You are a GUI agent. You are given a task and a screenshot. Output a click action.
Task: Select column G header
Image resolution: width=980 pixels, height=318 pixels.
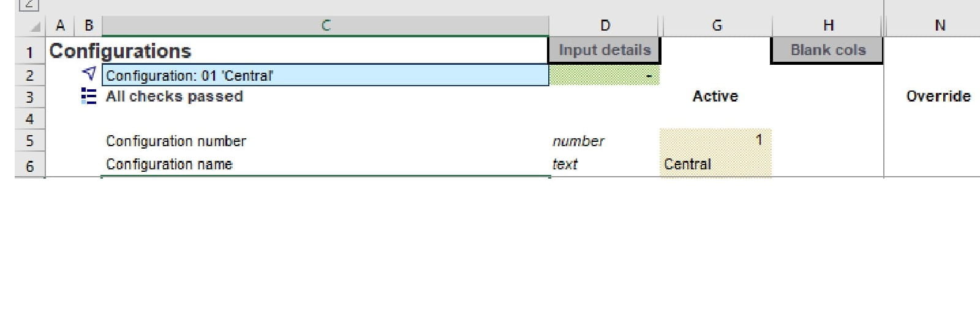(717, 25)
